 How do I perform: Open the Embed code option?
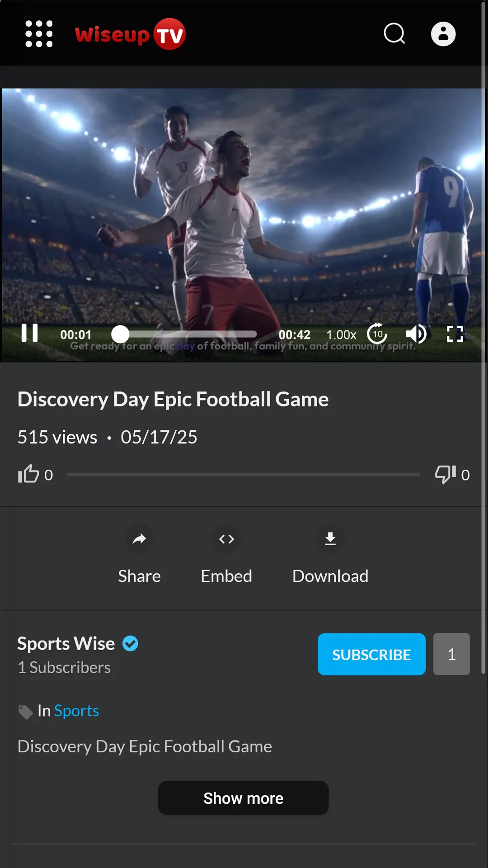(226, 555)
